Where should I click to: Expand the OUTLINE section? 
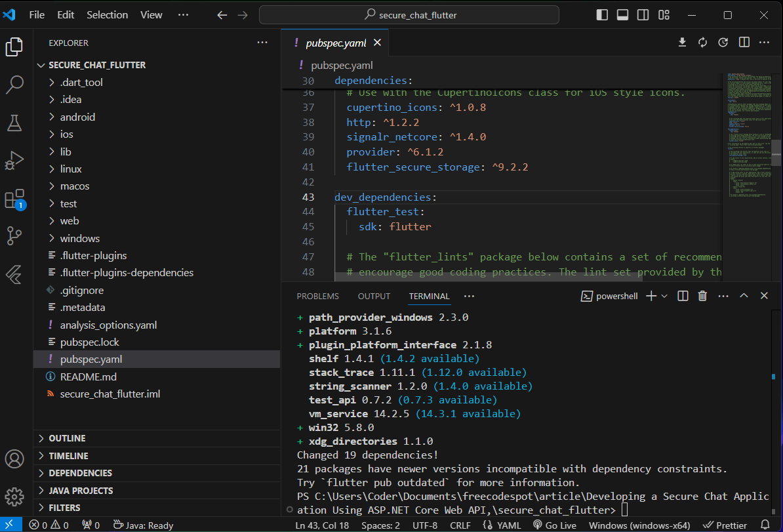tap(67, 438)
